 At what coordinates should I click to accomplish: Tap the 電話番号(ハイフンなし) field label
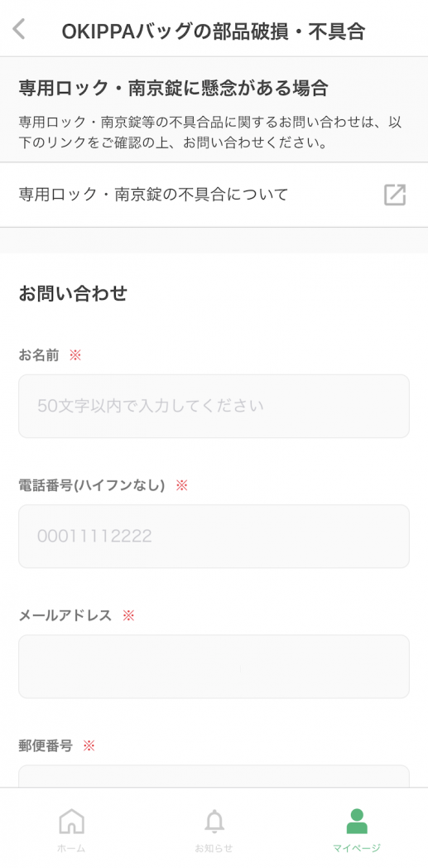(x=92, y=485)
